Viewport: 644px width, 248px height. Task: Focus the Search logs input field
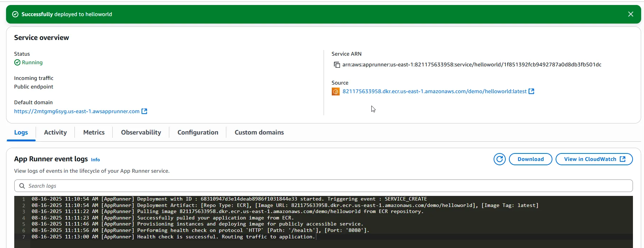(x=321, y=186)
